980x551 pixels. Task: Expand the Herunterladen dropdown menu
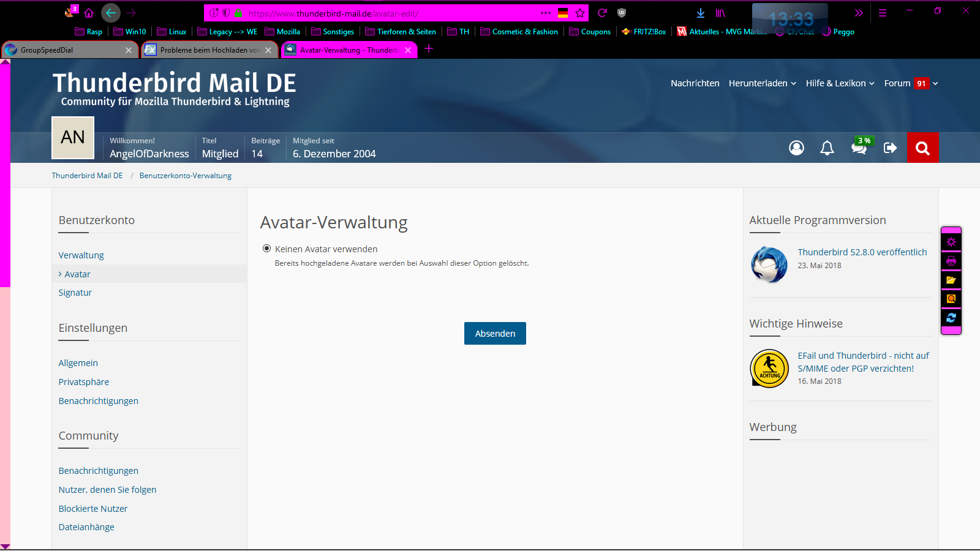pos(763,83)
